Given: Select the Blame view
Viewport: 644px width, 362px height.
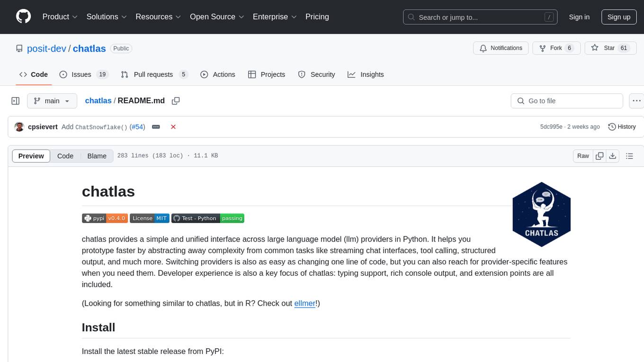Looking at the screenshot, I should [97, 156].
